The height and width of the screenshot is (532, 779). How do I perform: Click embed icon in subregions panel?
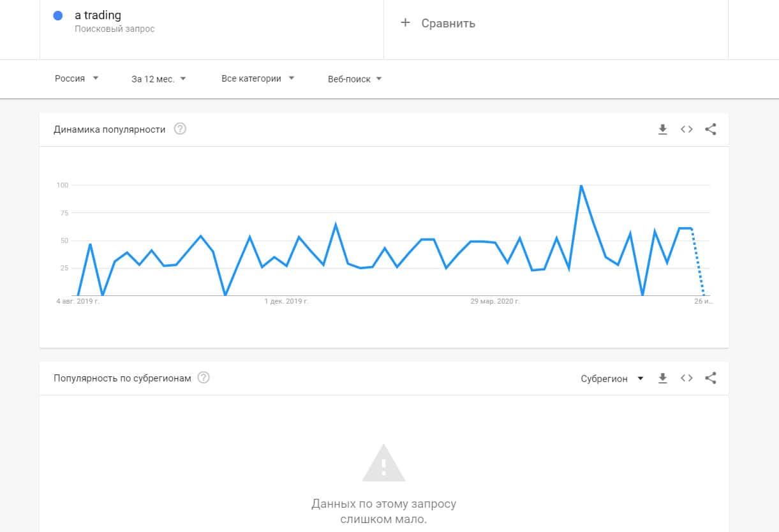tap(686, 378)
